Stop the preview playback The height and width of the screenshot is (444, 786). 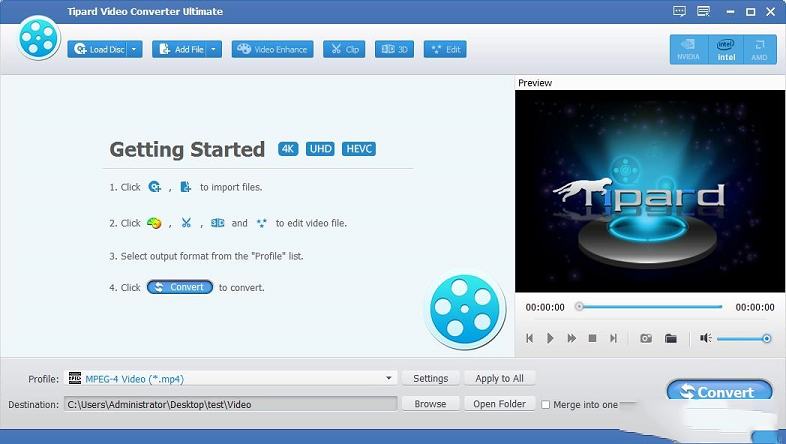click(x=592, y=338)
